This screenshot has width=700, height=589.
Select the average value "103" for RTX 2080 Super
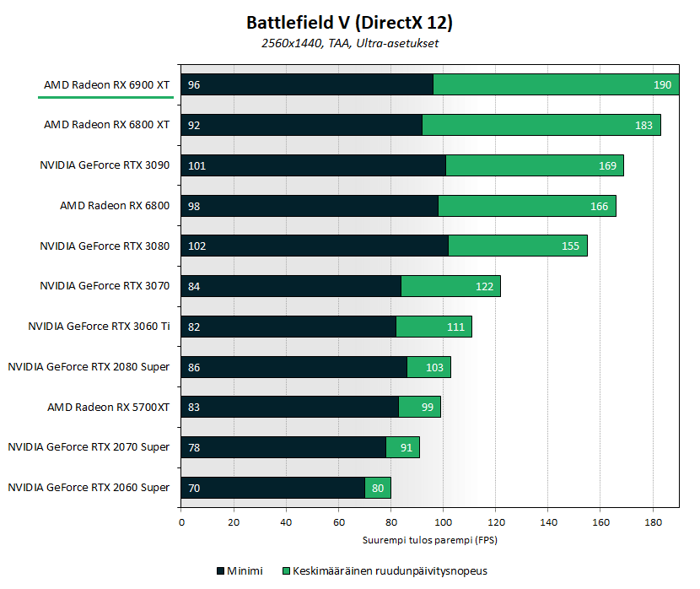[434, 368]
